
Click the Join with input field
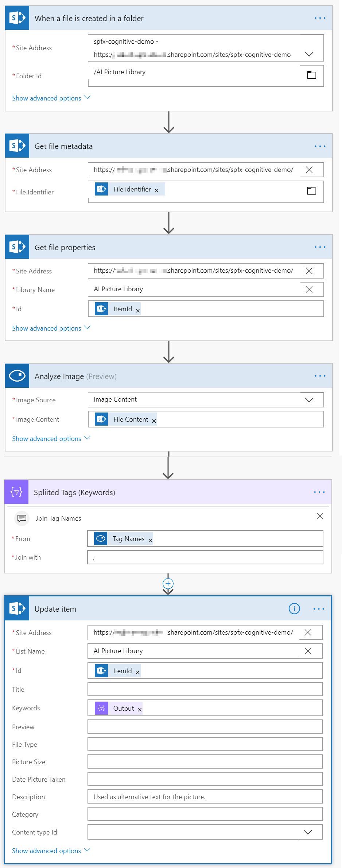click(x=205, y=557)
